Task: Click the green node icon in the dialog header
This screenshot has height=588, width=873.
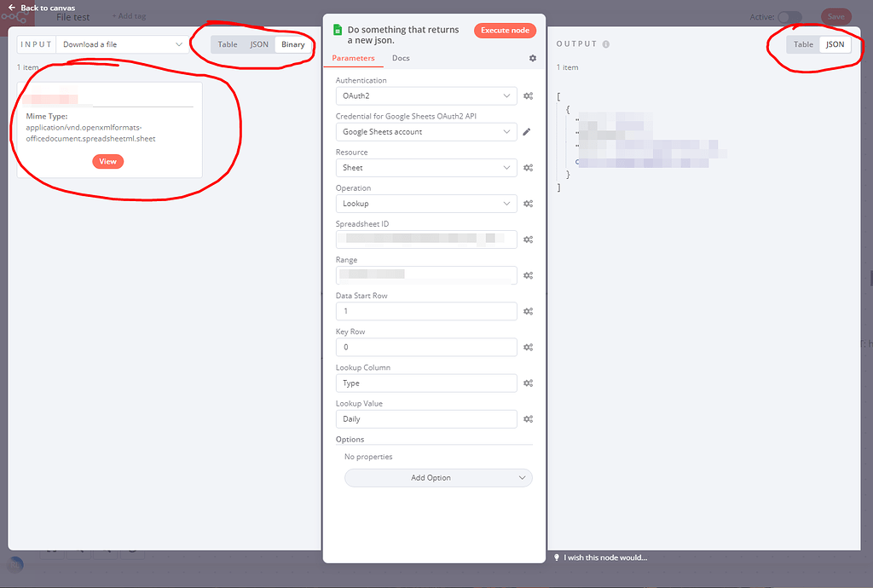Action: [x=337, y=29]
